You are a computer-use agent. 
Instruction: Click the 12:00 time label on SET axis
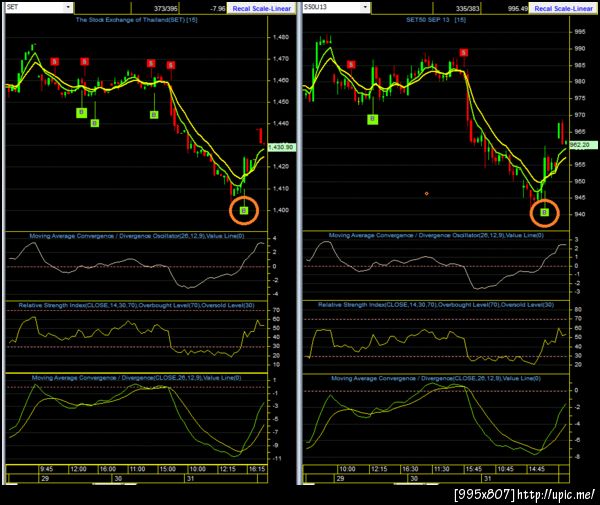pyautogui.click(x=78, y=469)
